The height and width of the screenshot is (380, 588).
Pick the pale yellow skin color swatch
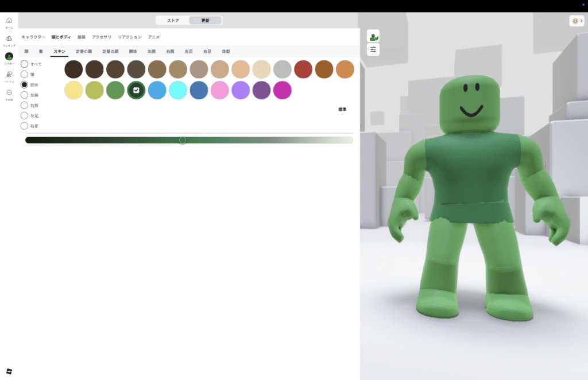pyautogui.click(x=73, y=90)
